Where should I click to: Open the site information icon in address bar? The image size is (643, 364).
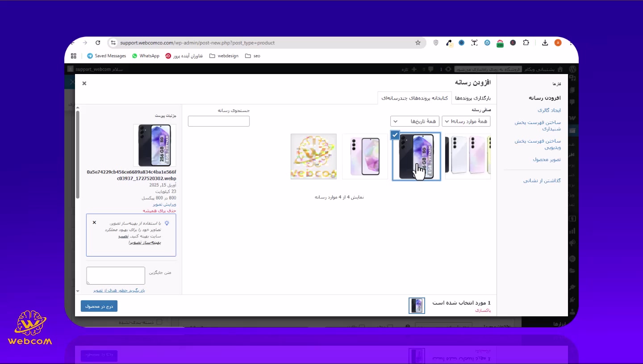pos(113,43)
